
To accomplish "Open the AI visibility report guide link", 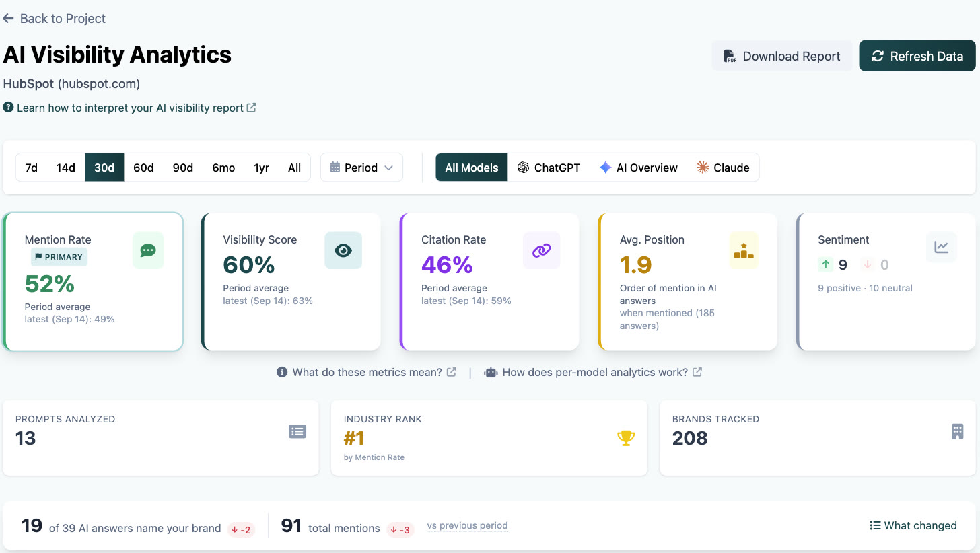I will click(130, 108).
